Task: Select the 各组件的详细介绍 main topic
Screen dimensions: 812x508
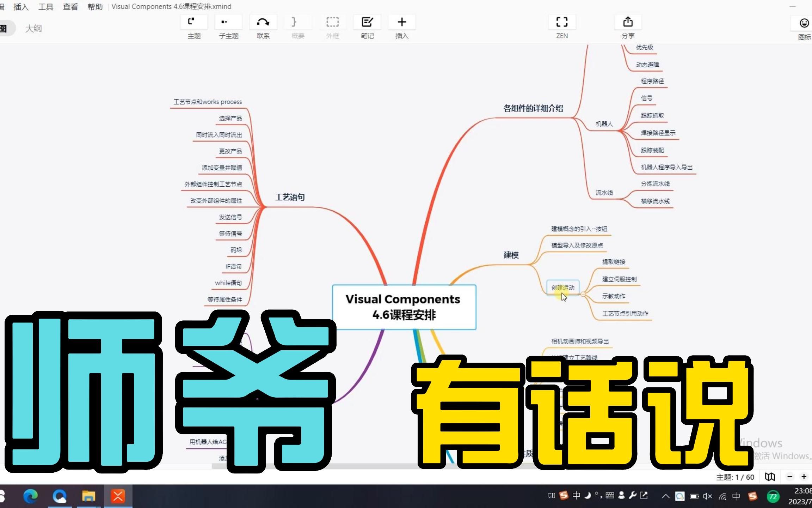Action: [x=533, y=108]
